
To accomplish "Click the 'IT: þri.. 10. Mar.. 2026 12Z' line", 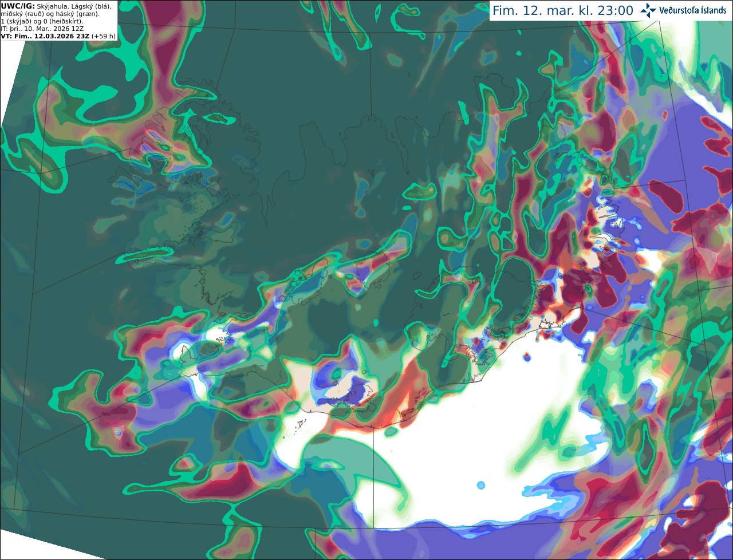I will (x=42, y=29).
